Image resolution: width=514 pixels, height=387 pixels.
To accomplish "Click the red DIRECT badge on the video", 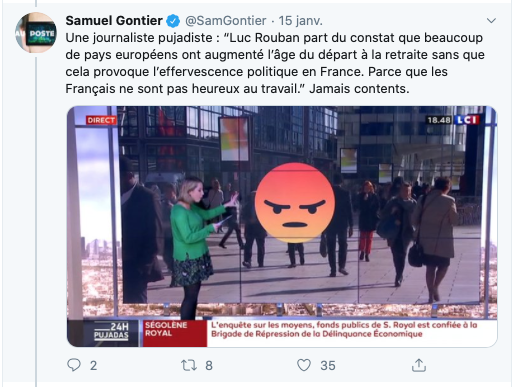I will pyautogui.click(x=101, y=120).
